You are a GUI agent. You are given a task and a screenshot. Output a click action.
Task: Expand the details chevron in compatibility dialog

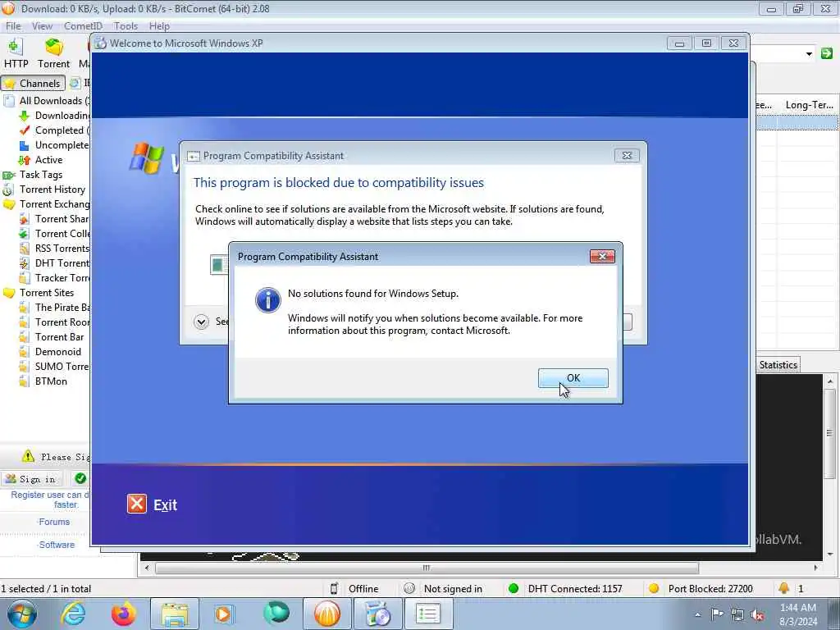click(202, 322)
